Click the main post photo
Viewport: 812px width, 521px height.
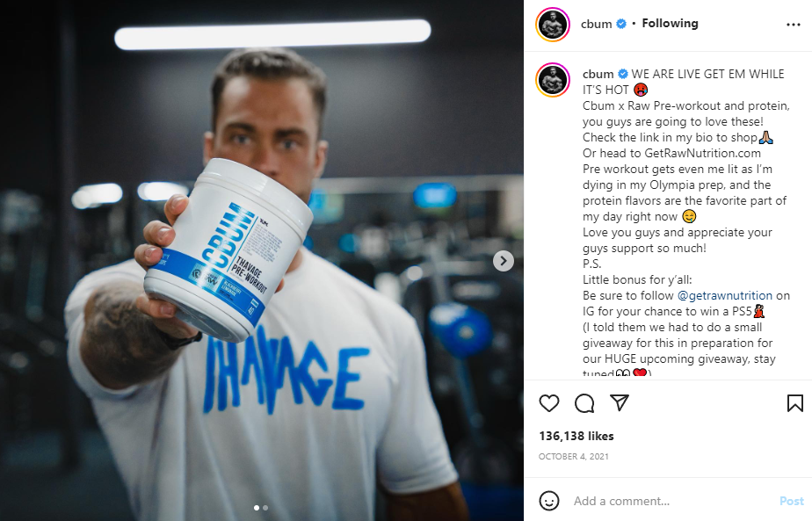pos(262,260)
